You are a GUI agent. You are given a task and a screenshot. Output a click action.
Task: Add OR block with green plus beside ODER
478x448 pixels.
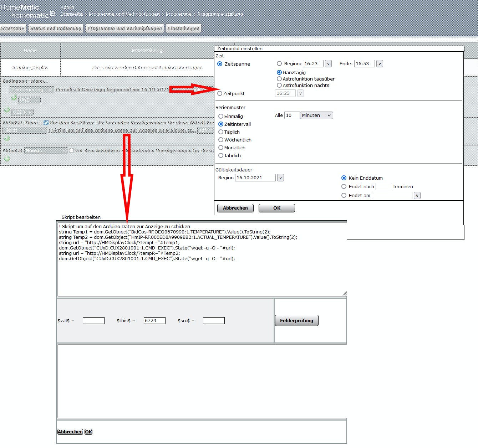(7, 110)
